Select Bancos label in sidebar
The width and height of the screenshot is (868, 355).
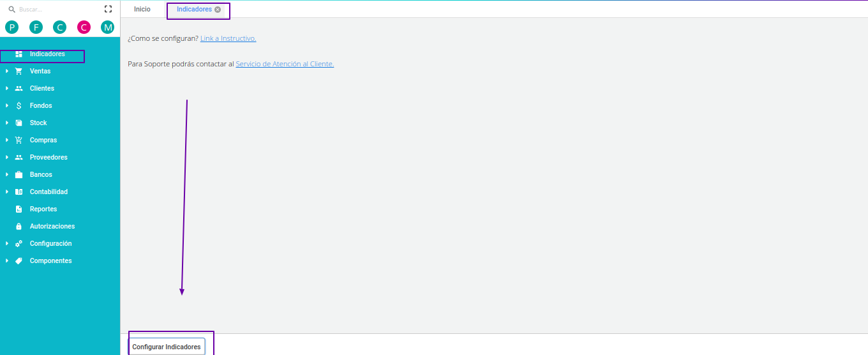(41, 175)
